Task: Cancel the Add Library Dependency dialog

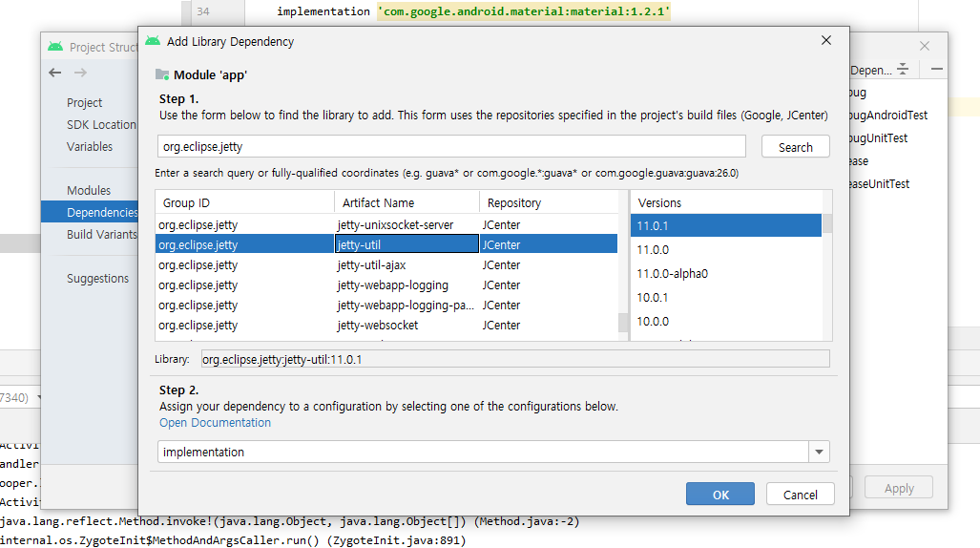Action: click(800, 495)
